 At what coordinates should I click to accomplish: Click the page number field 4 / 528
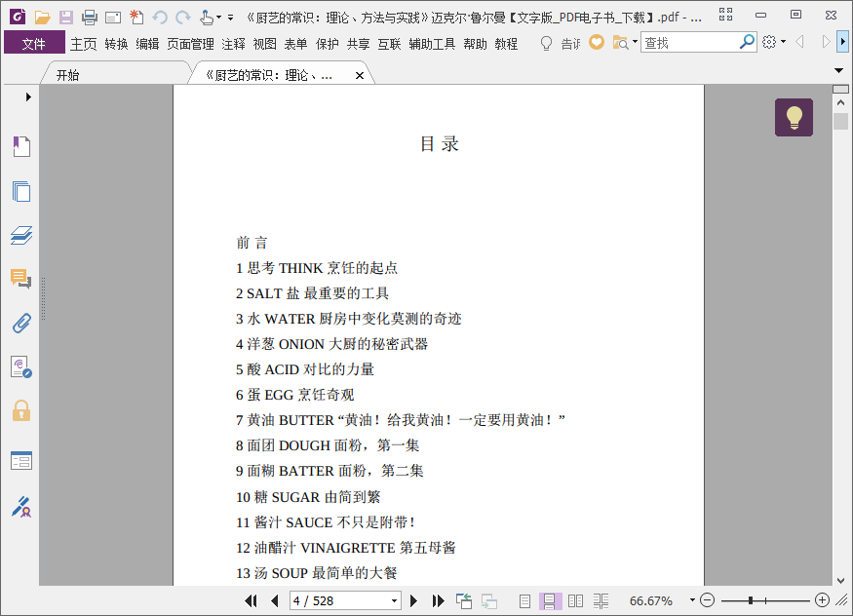(x=340, y=600)
